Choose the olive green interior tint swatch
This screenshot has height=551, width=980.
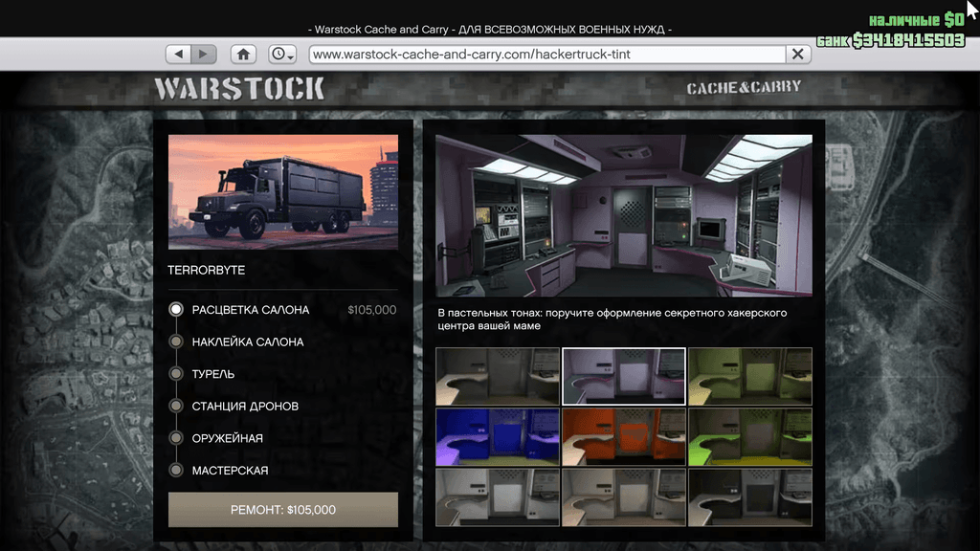pyautogui.click(x=750, y=376)
